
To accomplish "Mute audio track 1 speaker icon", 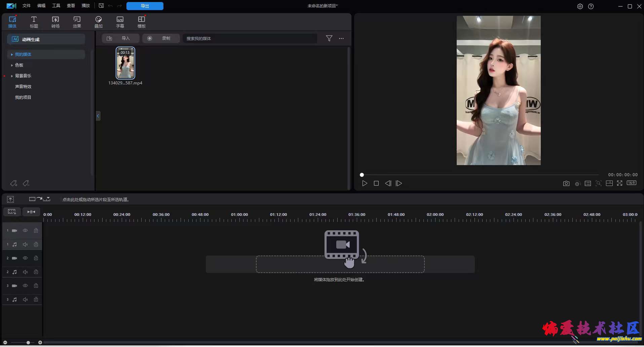I will tap(25, 244).
